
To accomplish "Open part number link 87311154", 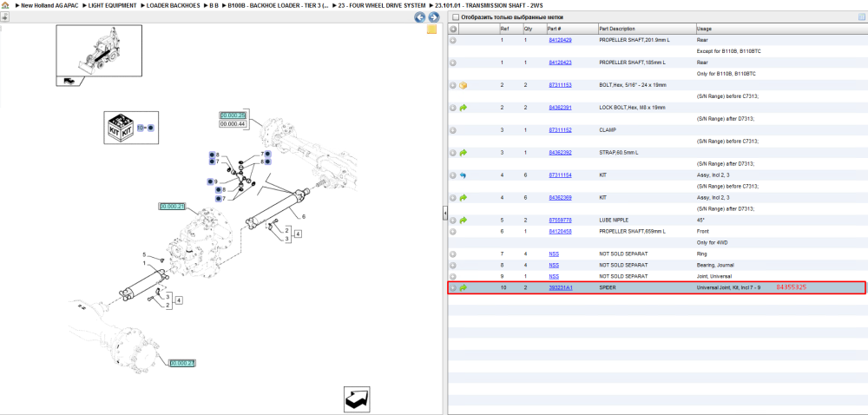I will click(560, 175).
